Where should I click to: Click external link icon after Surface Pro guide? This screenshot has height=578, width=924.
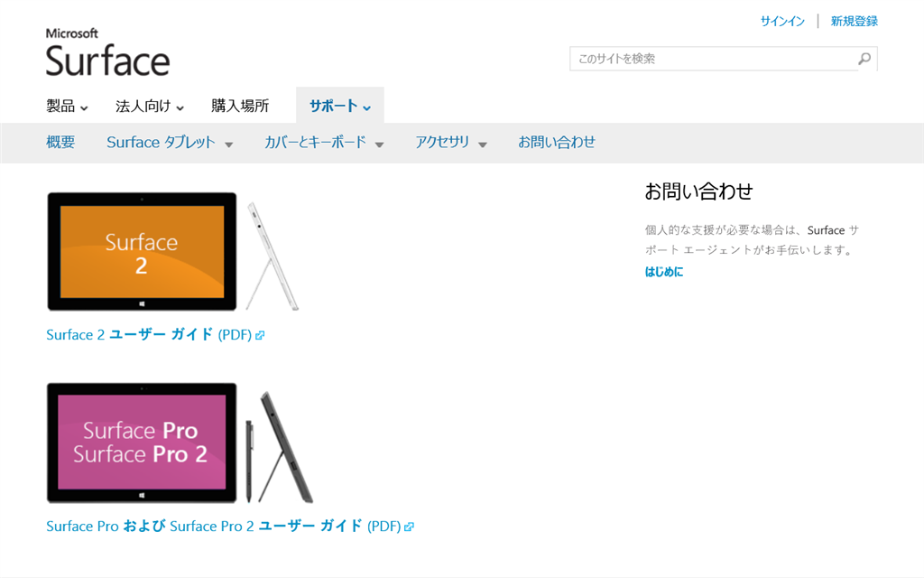[x=409, y=527]
